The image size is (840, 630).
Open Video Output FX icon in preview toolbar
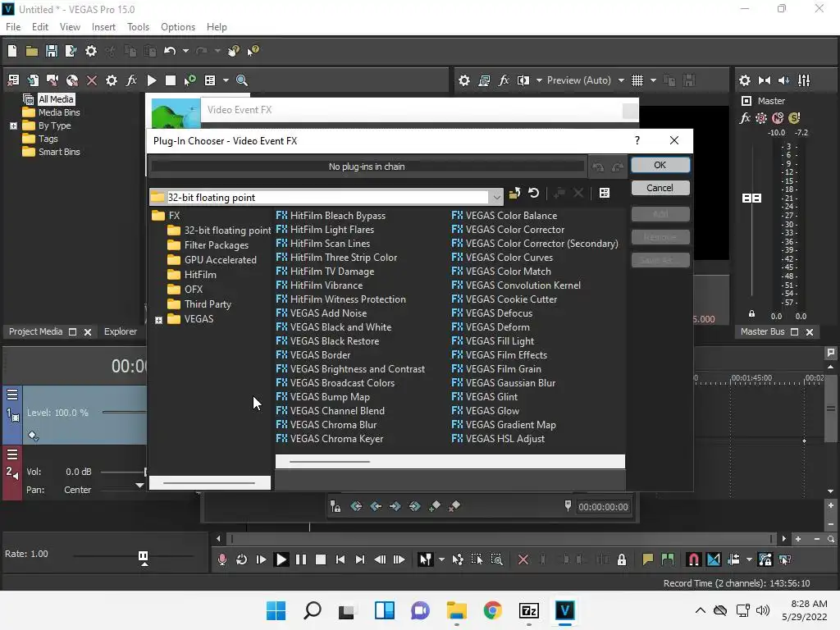(x=504, y=80)
